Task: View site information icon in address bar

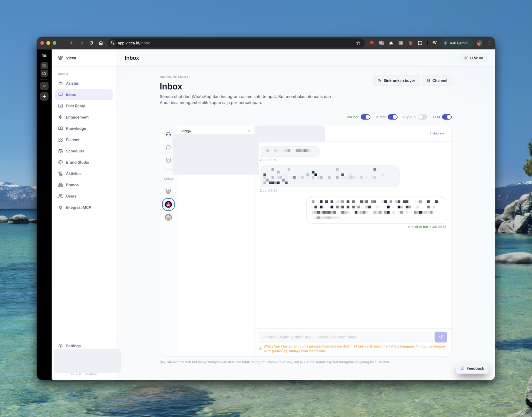Action: (x=112, y=43)
